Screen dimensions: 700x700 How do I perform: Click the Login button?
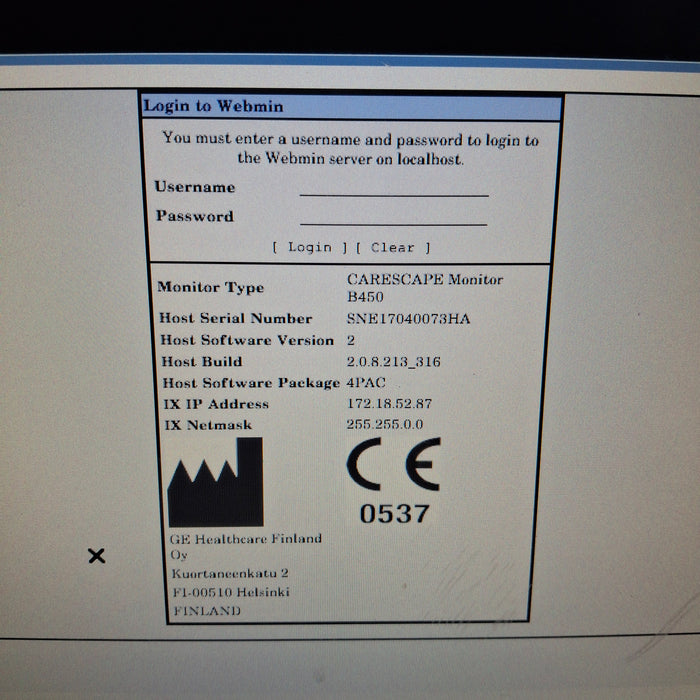pyautogui.click(x=310, y=247)
